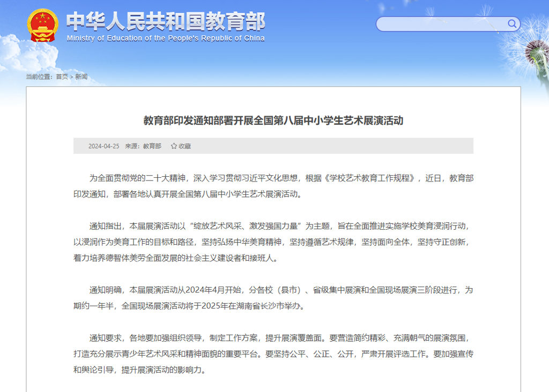
Task: Click the paragraph starting 通知指出
Action: coord(273,242)
